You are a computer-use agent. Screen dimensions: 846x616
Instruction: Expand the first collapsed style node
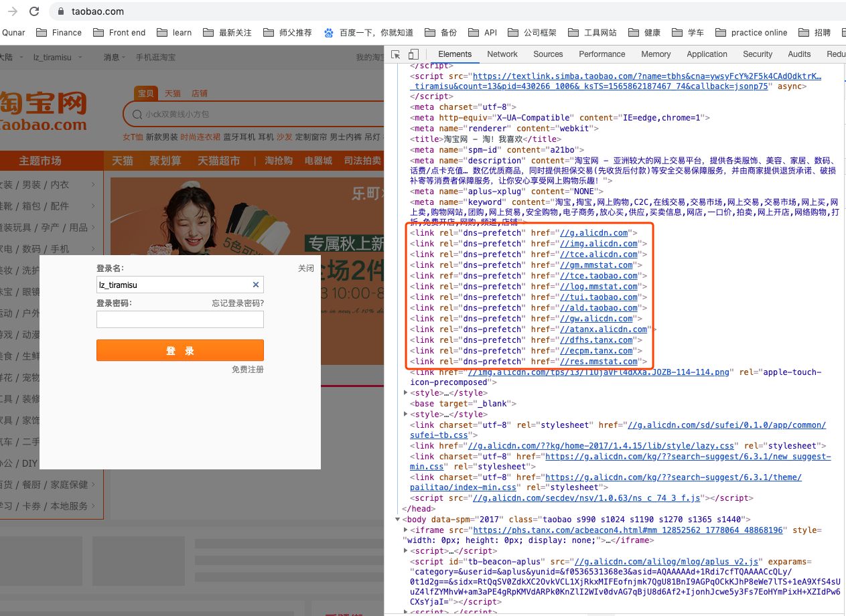point(406,393)
